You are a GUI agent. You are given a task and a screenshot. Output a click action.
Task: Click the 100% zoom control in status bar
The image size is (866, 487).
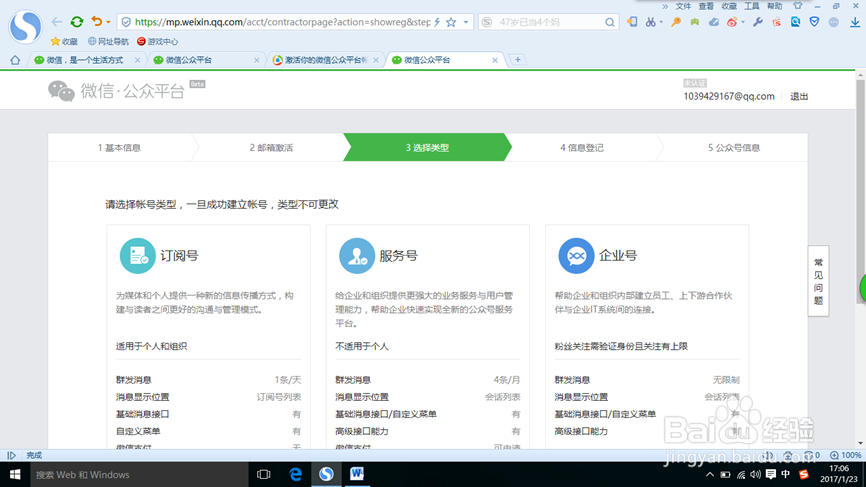[846, 455]
